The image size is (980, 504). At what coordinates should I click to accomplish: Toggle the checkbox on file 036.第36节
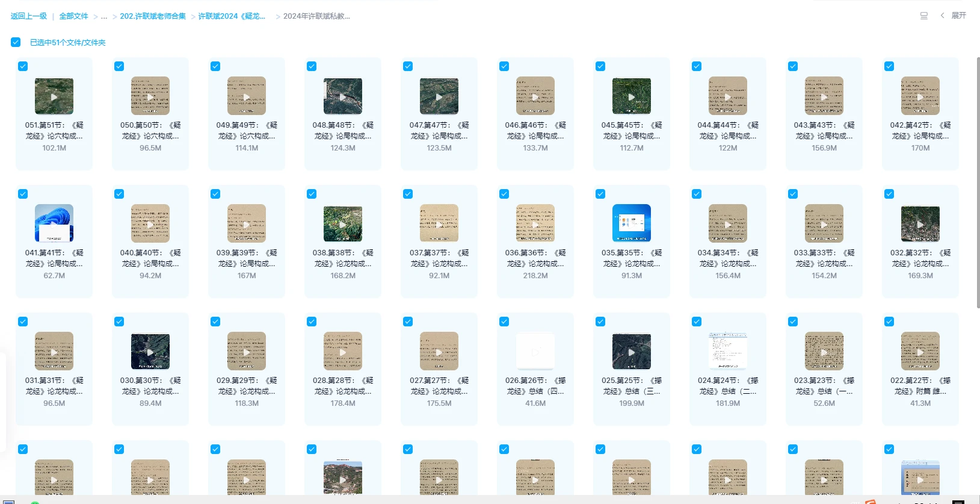click(504, 194)
